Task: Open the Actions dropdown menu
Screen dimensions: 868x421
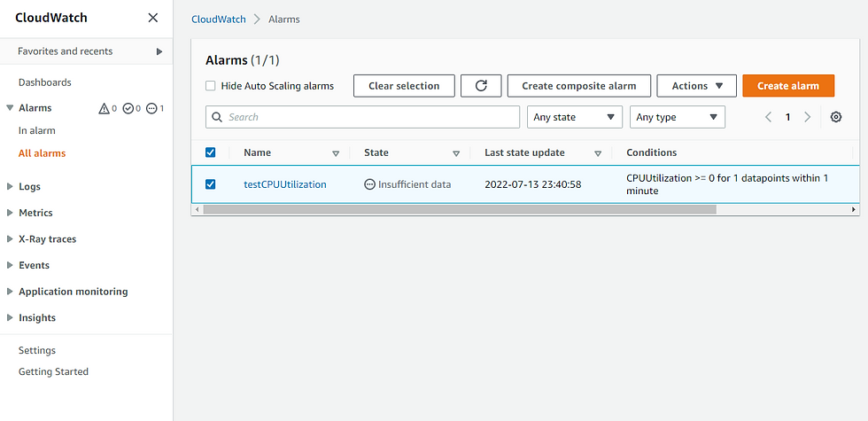Action: tap(696, 86)
